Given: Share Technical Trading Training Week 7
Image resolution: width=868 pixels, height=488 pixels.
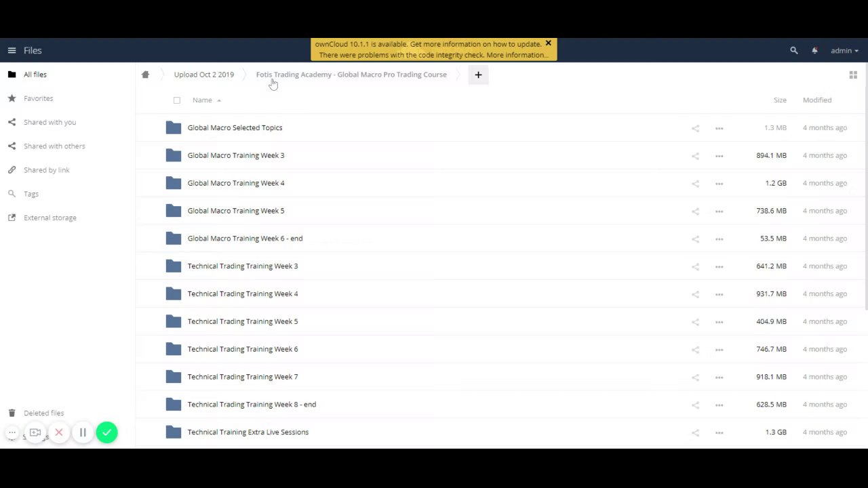Looking at the screenshot, I should coord(695,378).
